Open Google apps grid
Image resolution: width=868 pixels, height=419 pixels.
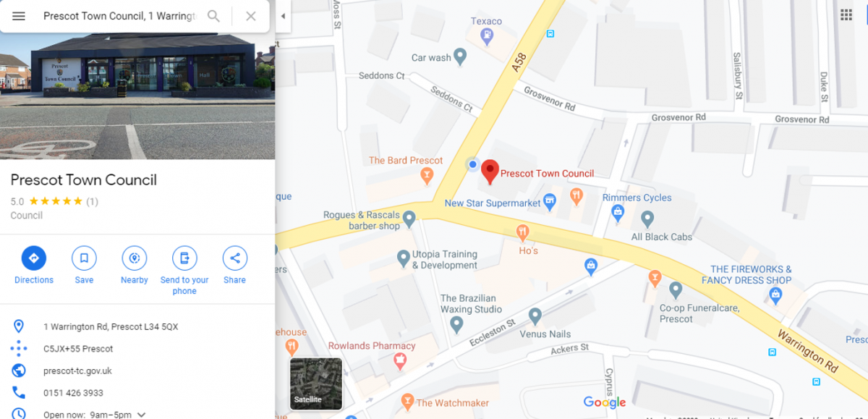[x=846, y=15]
